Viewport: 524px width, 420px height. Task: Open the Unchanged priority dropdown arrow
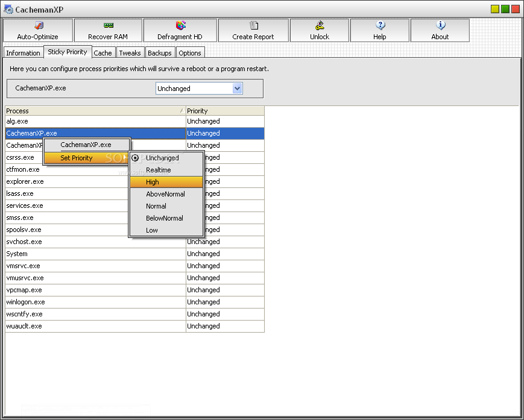click(x=237, y=89)
